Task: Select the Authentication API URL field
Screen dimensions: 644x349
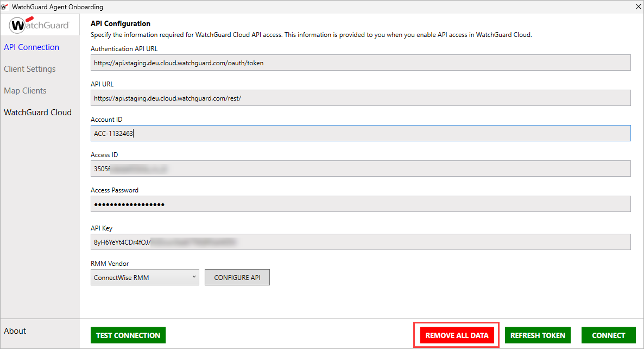Action: pos(360,62)
